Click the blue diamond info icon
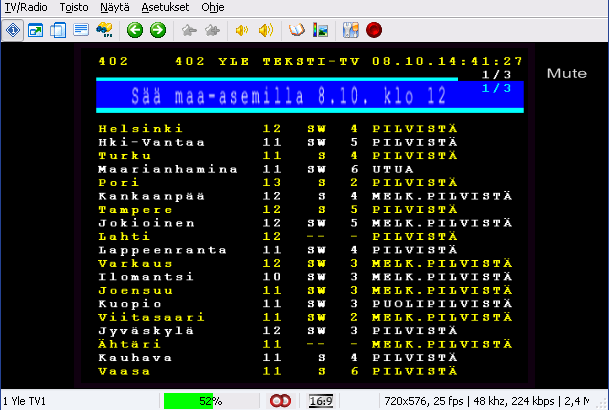The height and width of the screenshot is (412, 610). pyautogui.click(x=13, y=30)
